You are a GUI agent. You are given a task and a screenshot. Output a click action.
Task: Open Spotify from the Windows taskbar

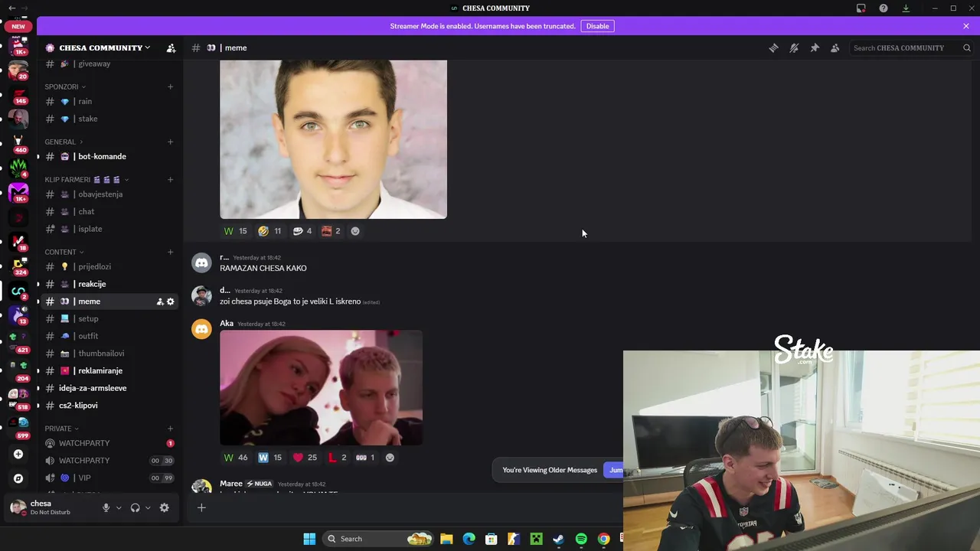(581, 539)
